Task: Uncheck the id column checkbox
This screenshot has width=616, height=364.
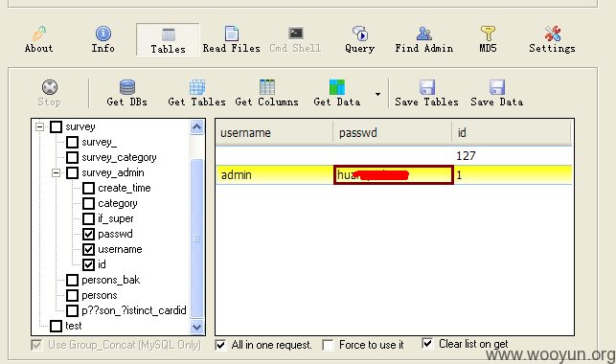Action: click(88, 264)
